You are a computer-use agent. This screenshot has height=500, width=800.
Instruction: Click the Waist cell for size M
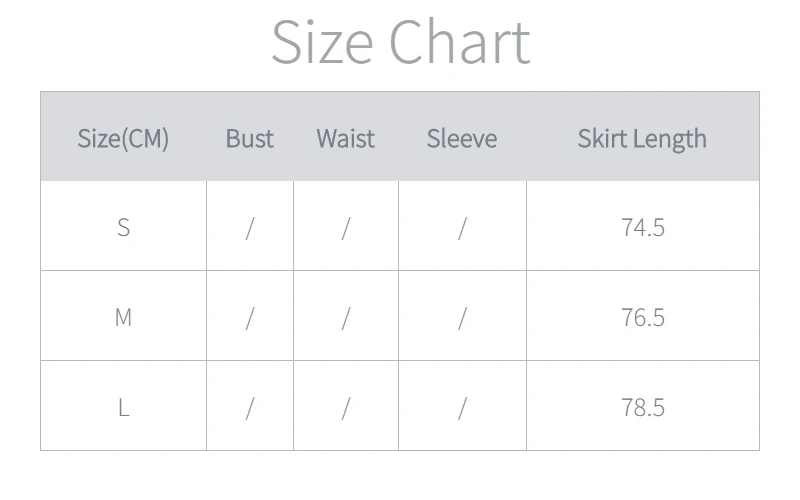tap(345, 318)
